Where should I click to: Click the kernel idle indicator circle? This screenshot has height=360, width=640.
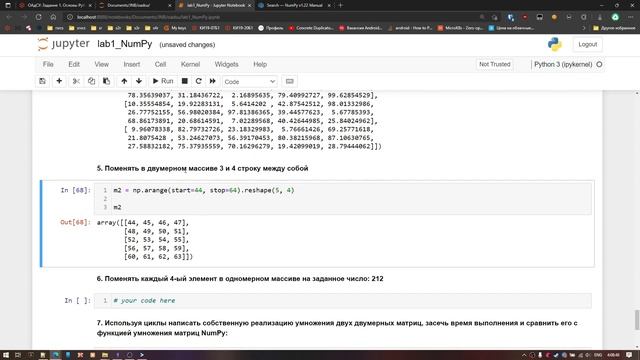[x=599, y=64]
